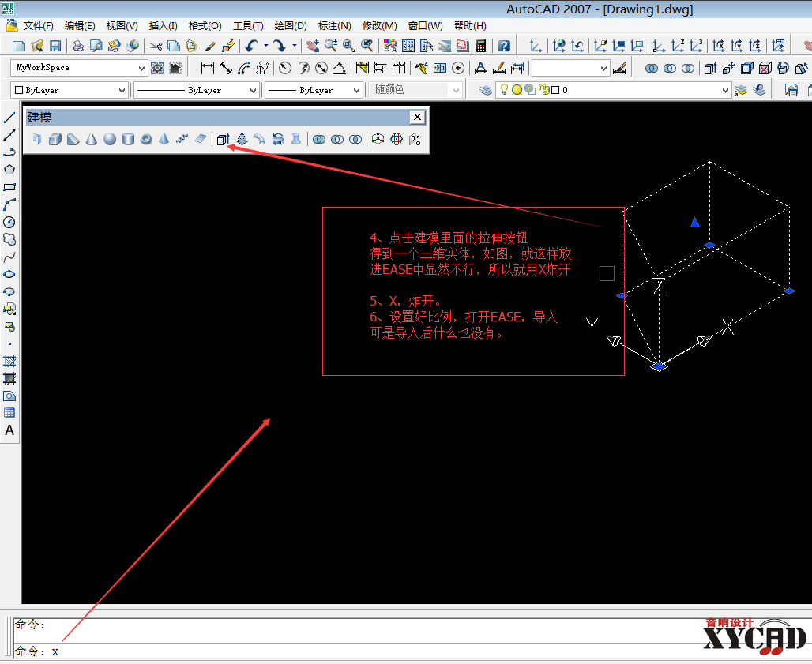The height and width of the screenshot is (664, 812).
Task: Click the layer 0 color swatch
Action: [x=555, y=90]
